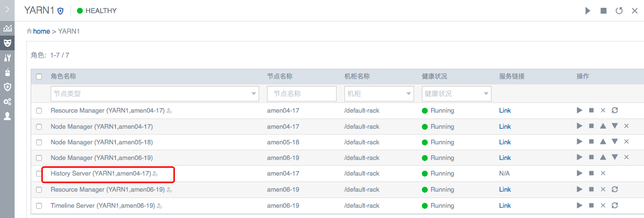Click the refresh icon for Timeline Server row
Screen dimensions: 644x218
click(x=615, y=205)
